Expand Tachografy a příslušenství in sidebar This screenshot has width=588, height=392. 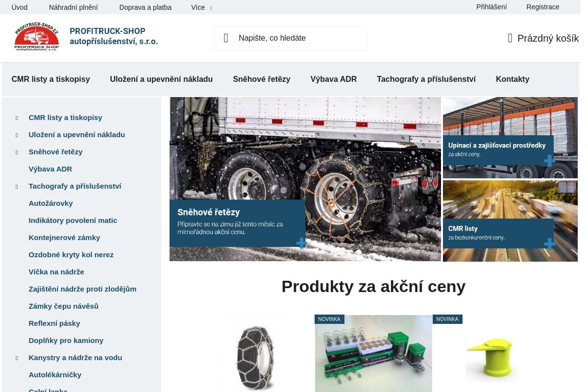pos(18,186)
